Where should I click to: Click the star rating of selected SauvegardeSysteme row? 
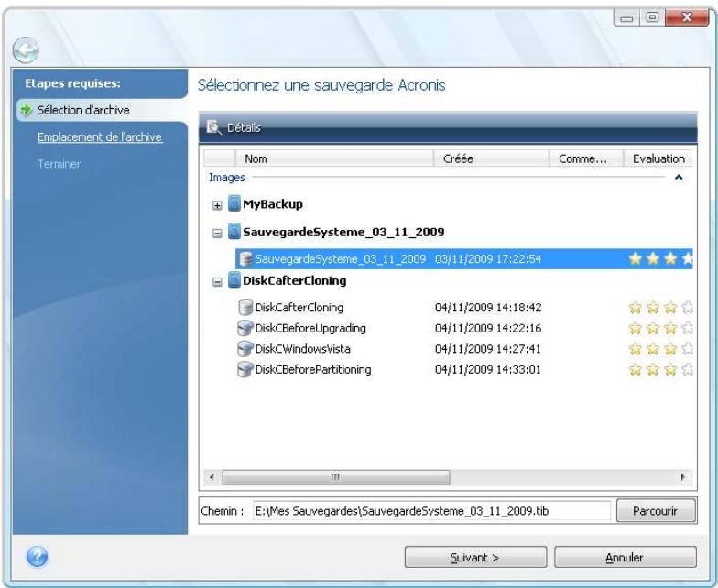click(x=660, y=258)
